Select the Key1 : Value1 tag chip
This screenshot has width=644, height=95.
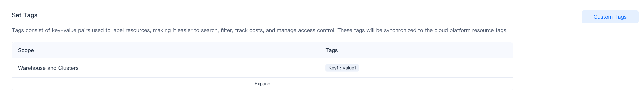pyautogui.click(x=342, y=68)
